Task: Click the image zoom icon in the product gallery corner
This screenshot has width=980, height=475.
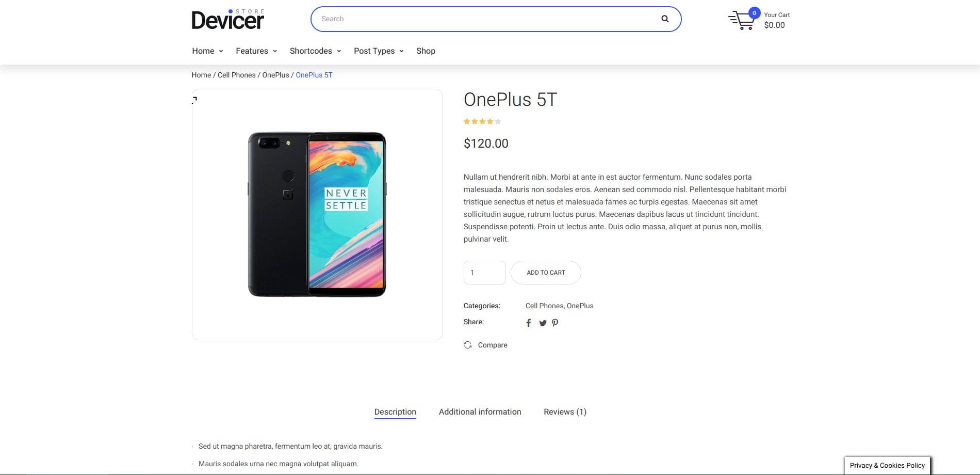Action: click(x=195, y=100)
